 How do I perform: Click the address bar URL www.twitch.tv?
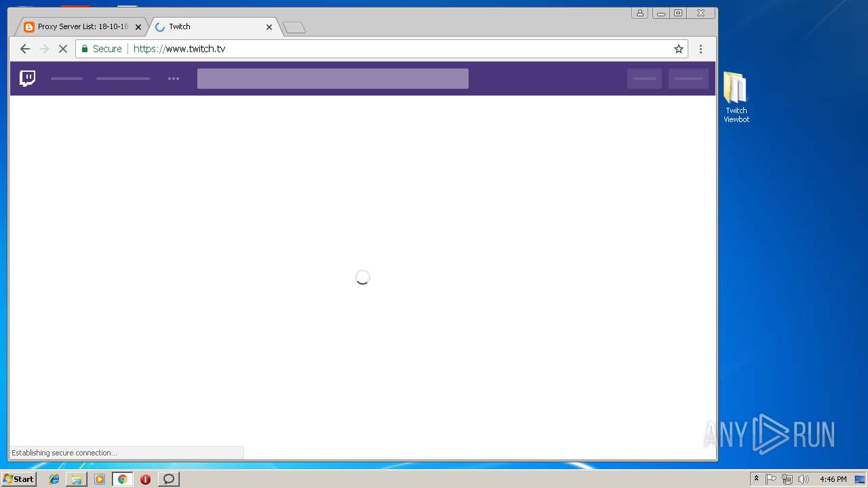click(x=179, y=49)
